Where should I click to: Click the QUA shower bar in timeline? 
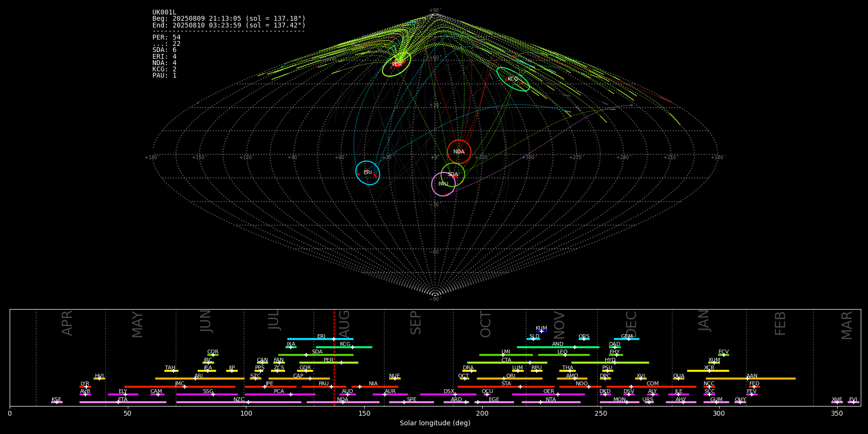pos(678,379)
